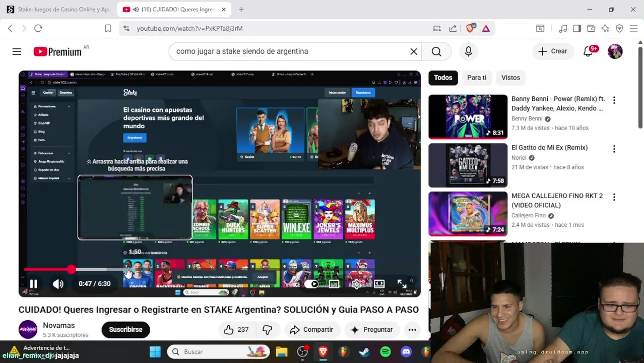Open the Crear upload menu
Image resolution: width=644 pixels, height=363 pixels.
point(553,51)
